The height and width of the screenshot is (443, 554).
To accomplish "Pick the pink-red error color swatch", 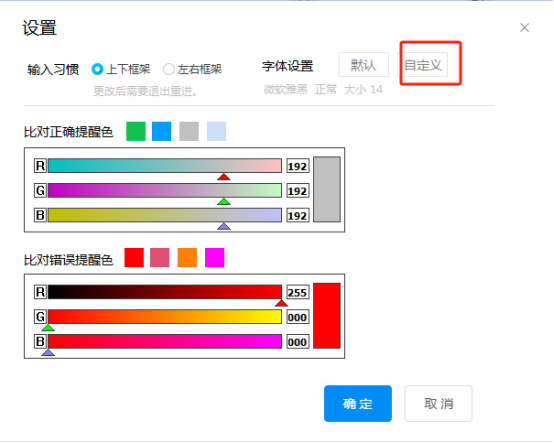I will [160, 258].
